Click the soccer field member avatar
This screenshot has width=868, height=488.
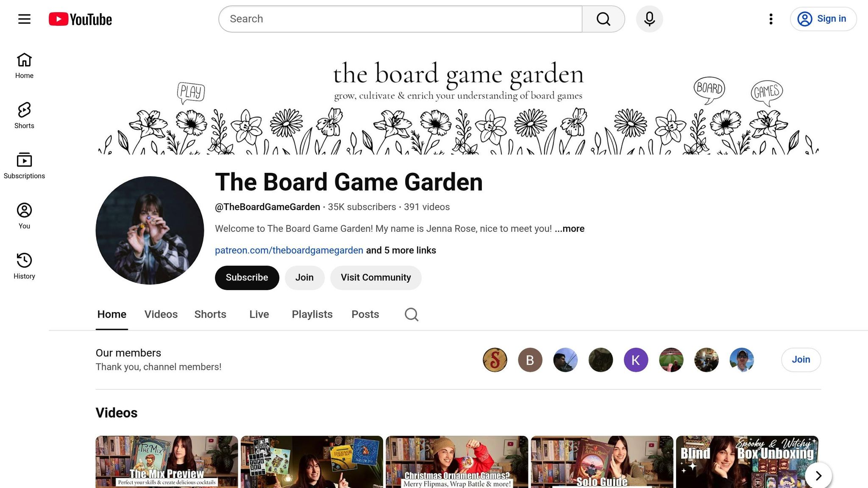[671, 360]
